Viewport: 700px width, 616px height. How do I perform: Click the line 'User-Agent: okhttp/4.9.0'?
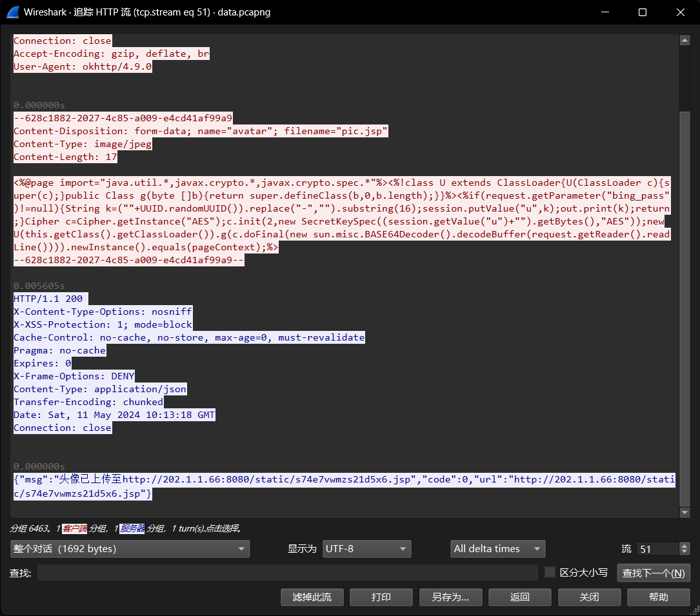click(x=83, y=66)
